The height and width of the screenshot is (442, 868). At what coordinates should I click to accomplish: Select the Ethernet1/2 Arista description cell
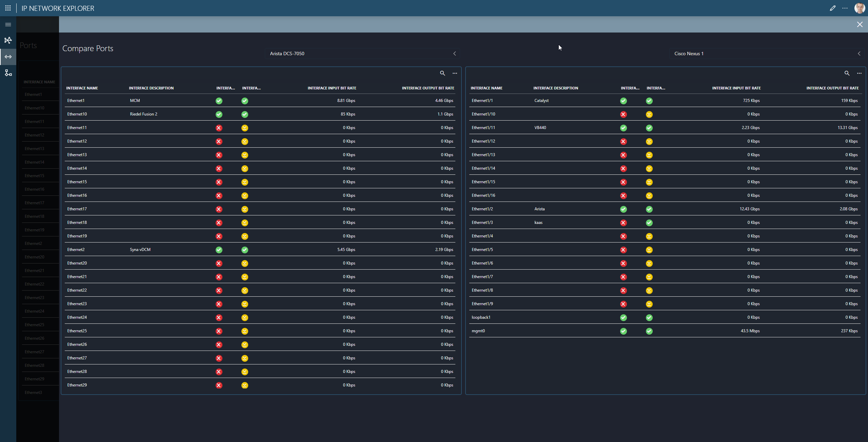pyautogui.click(x=539, y=209)
